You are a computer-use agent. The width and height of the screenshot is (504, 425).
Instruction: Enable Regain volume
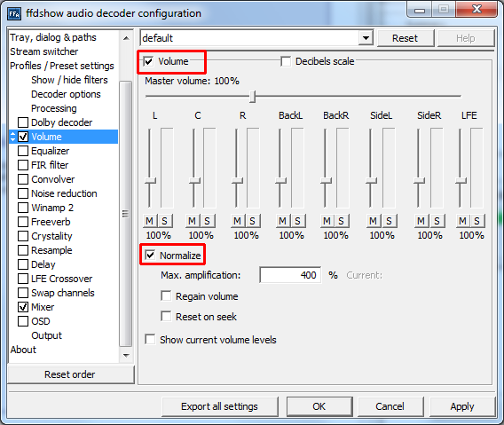pos(166,296)
